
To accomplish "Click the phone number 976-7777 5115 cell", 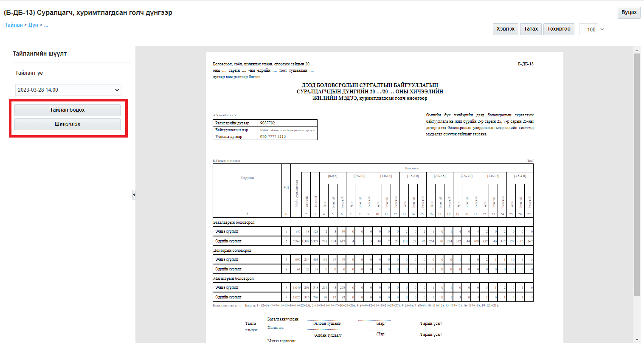I will click(287, 137).
